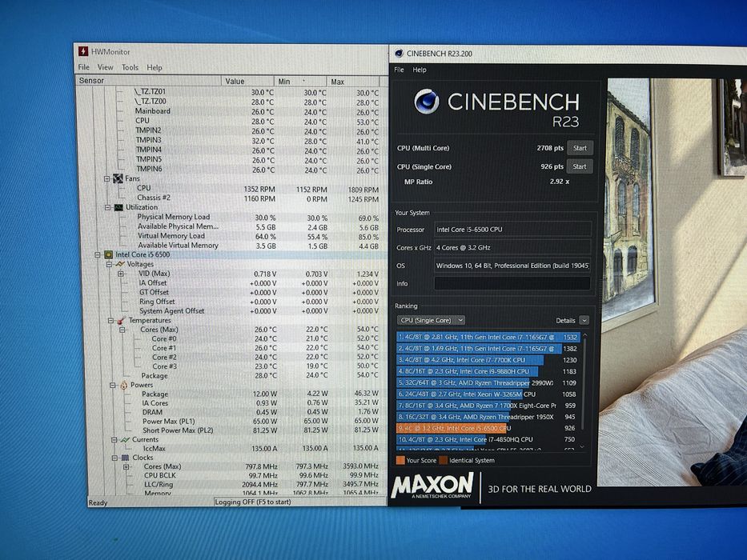The width and height of the screenshot is (747, 560).
Task: Open the File menu in HWMonitor
Action: point(84,67)
